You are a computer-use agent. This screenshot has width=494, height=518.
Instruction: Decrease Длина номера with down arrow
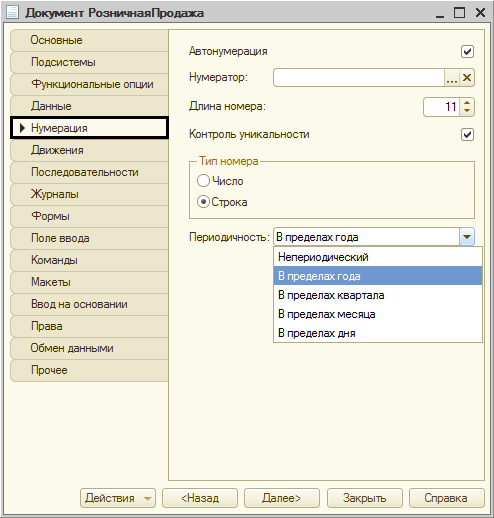pyautogui.click(x=467, y=111)
